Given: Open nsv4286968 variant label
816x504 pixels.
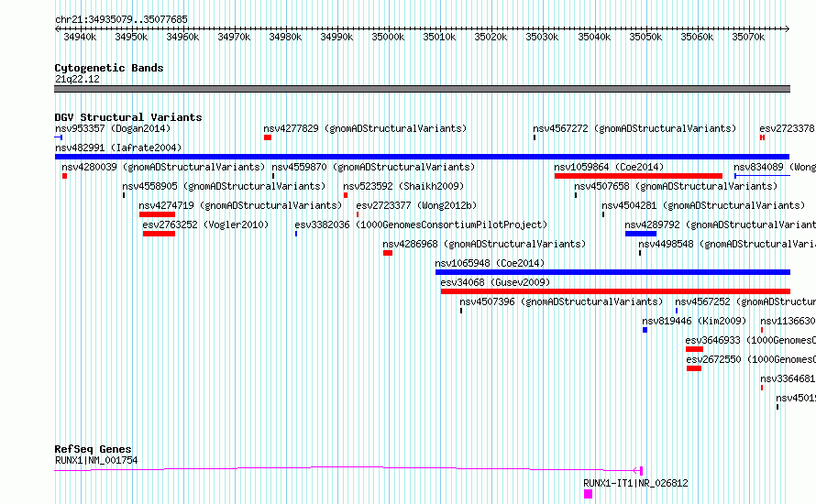Looking at the screenshot, I should click(x=484, y=244).
